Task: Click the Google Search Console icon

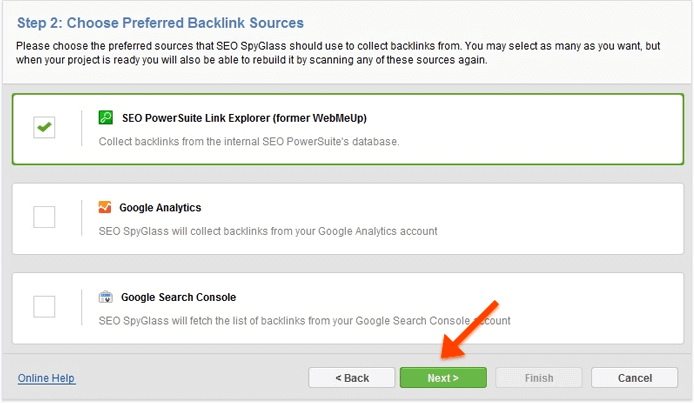Action: [x=106, y=297]
